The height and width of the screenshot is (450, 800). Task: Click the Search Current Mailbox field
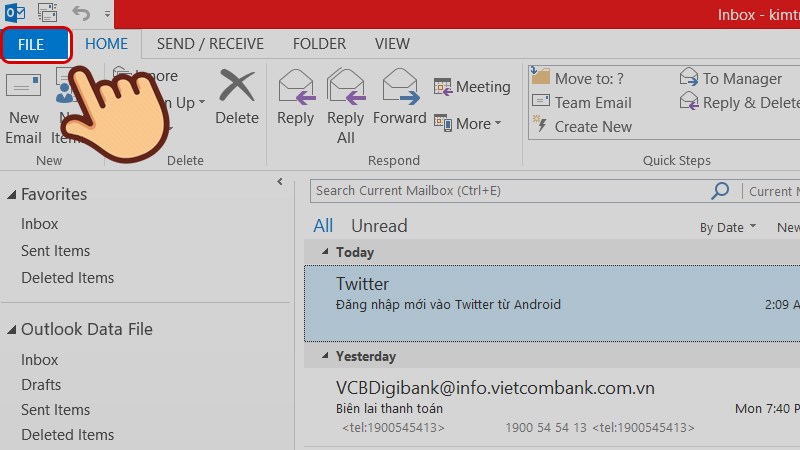coord(509,191)
